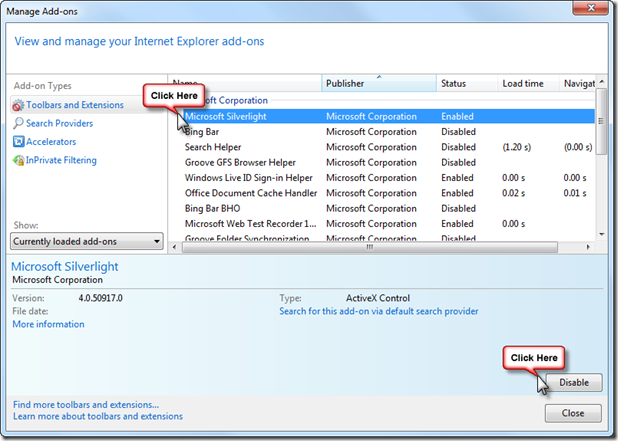Disable the selected Silverlight add-on
Viewport: 618px width, 441px height.
tap(574, 382)
